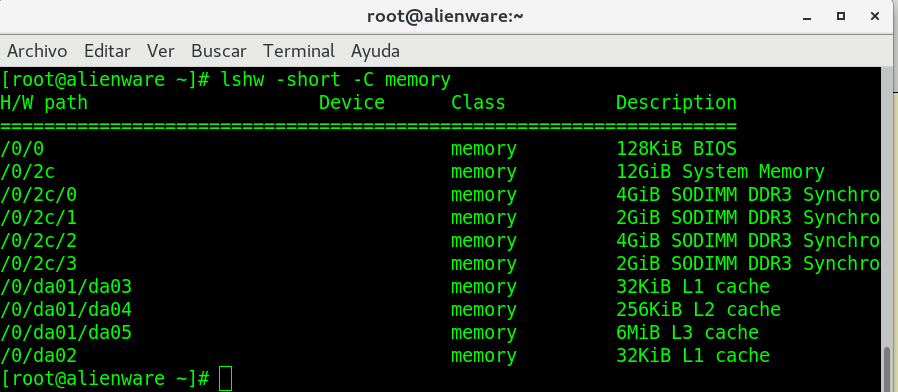Click the Description column header

pyautogui.click(x=676, y=103)
